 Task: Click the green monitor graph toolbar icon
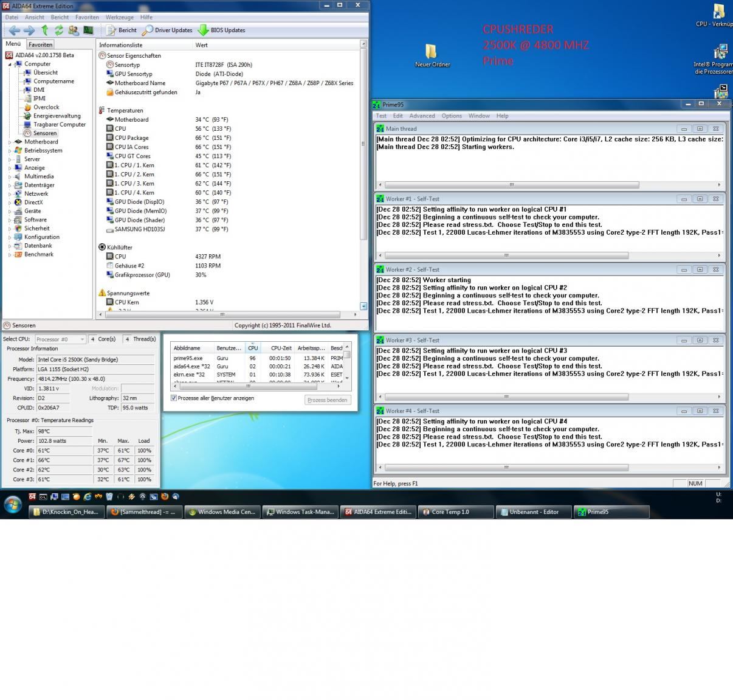coord(88,30)
